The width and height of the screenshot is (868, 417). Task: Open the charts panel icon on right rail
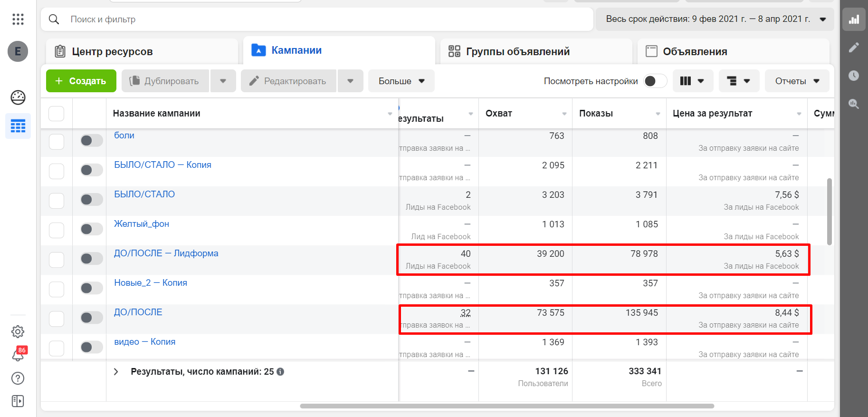coord(854,19)
